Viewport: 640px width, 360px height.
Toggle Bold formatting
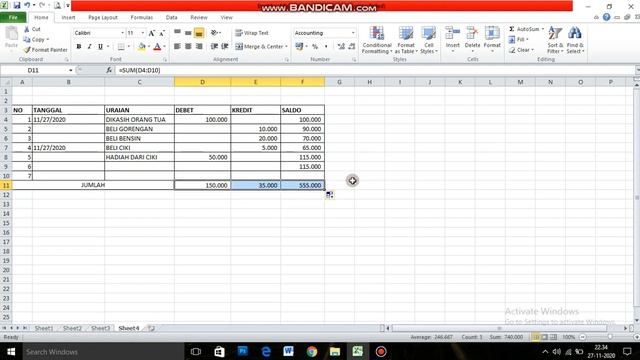click(79, 47)
